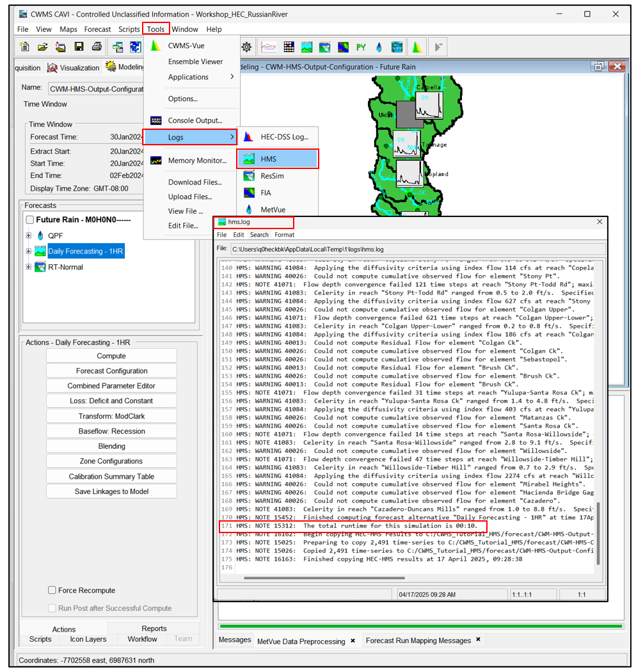Image resolution: width=636 pixels, height=672 pixels.
Task: Check the Future Rain forecast checkbox
Action: coord(30,220)
